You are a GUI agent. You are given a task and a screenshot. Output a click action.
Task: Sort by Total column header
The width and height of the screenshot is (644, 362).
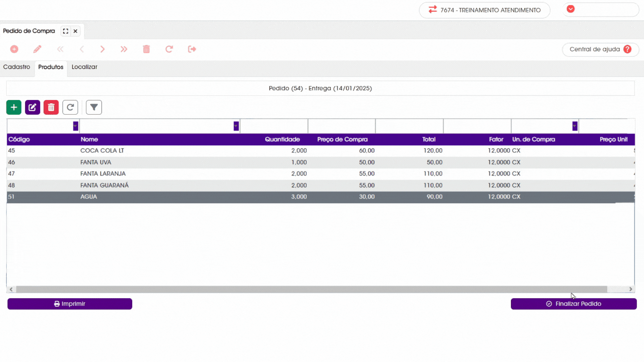[410, 139]
